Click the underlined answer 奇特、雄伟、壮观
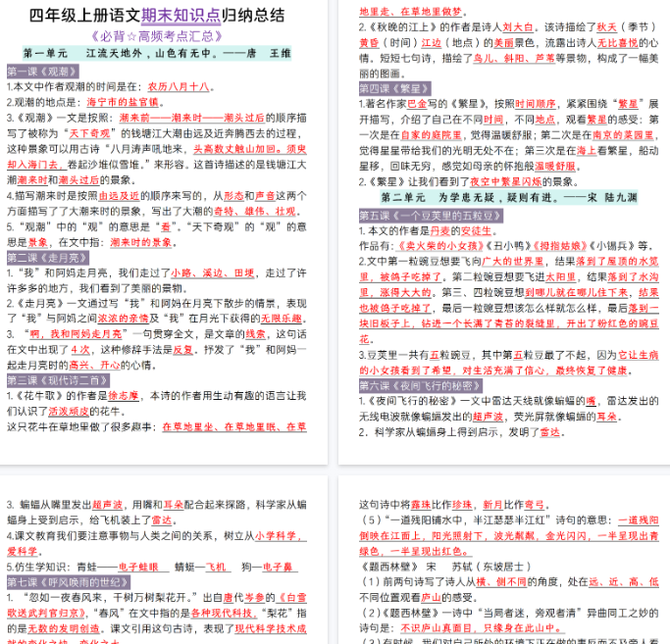 click(x=255, y=212)
